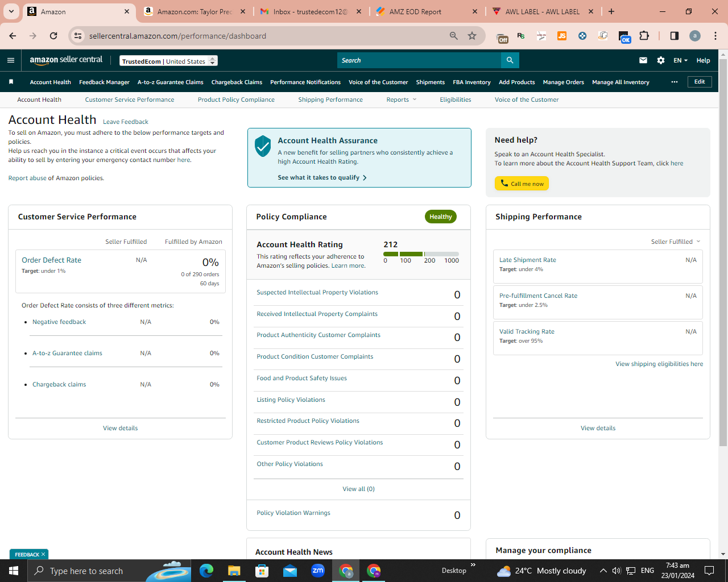Image resolution: width=728 pixels, height=582 pixels.
Task: Open the TrustedEcom | United States account selector
Action: pyautogui.click(x=168, y=61)
